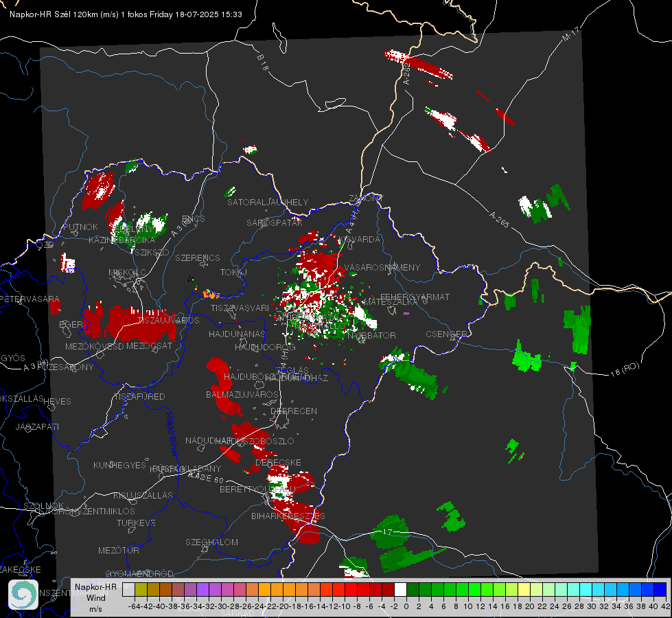Click the 'MISKOLC' city label
Image resolution: width=672 pixels, height=618 pixels.
(127, 273)
